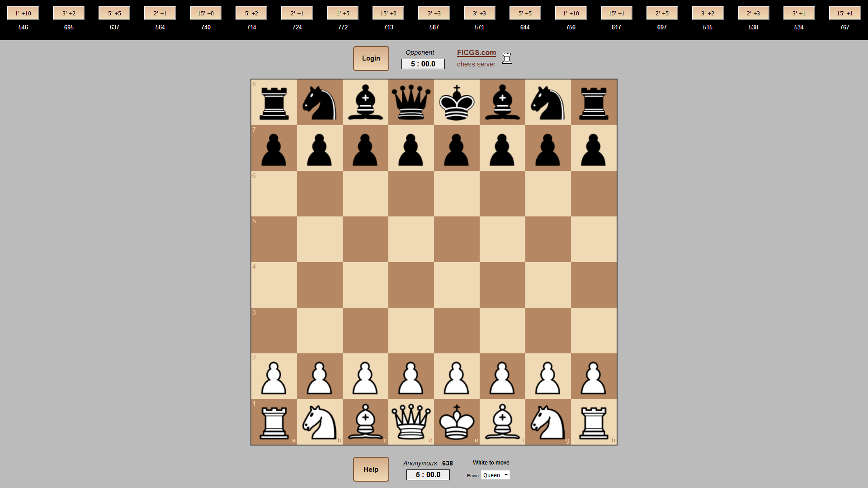868x488 pixels.
Task: Click the rook icon next to FICGS.com
Action: point(507,58)
